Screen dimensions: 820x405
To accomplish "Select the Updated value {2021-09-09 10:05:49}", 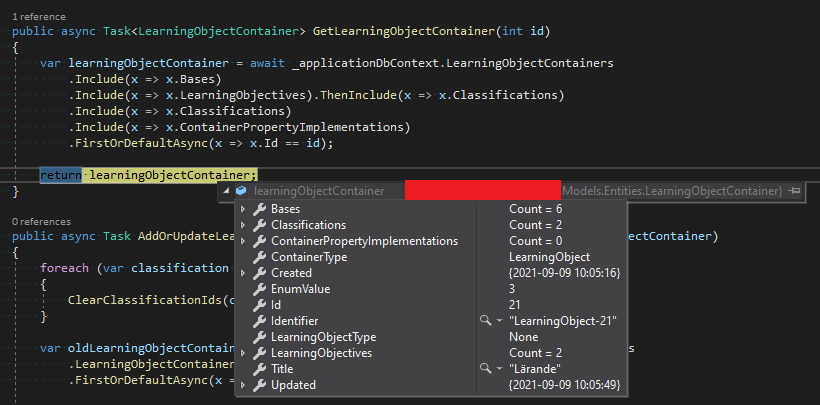I will 565,385.
